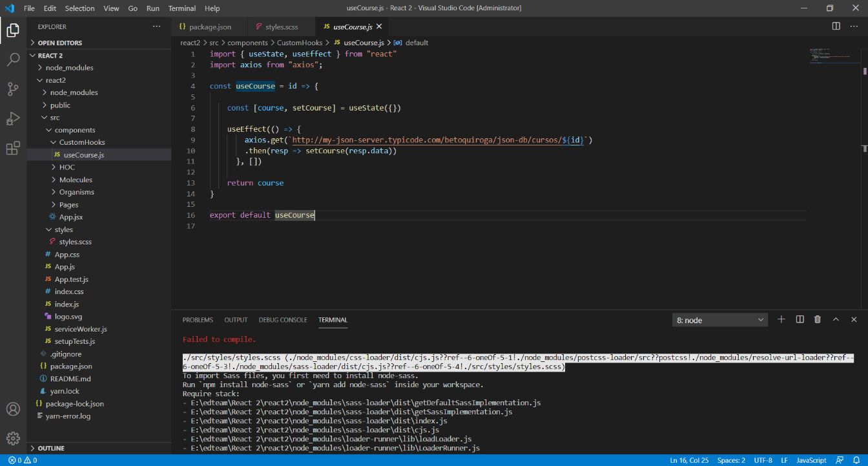
Task: Open the Search view in activity bar
Action: point(13,59)
